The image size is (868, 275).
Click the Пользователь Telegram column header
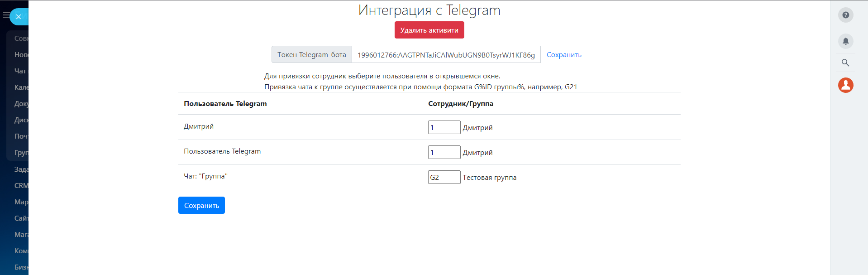[225, 104]
